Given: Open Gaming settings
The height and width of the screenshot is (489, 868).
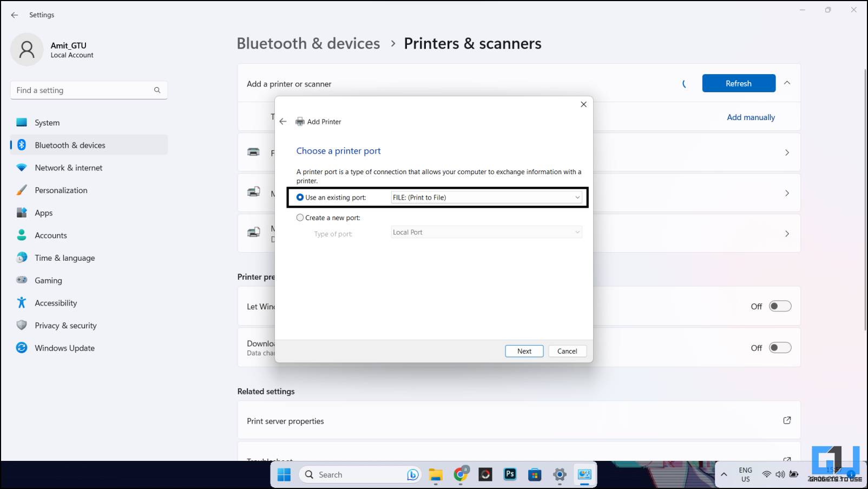Looking at the screenshot, I should [89, 281].
